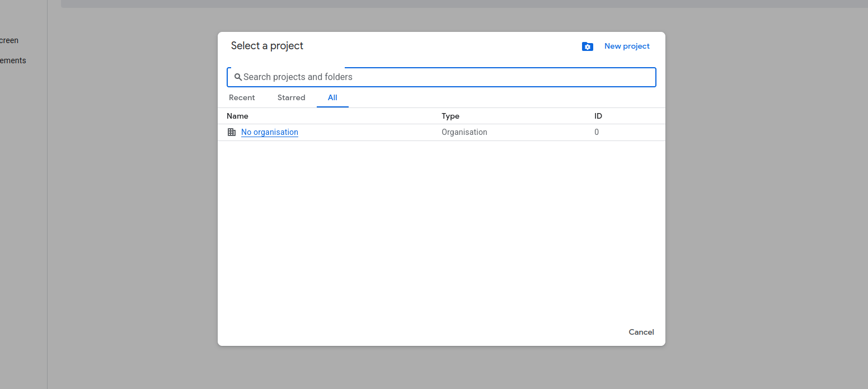Click the search magnifier icon
The width and height of the screenshot is (868, 389).
click(x=238, y=77)
